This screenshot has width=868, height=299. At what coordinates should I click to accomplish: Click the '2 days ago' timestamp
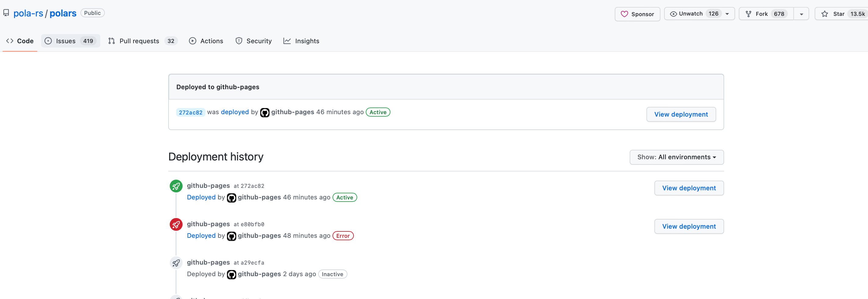pos(299,274)
